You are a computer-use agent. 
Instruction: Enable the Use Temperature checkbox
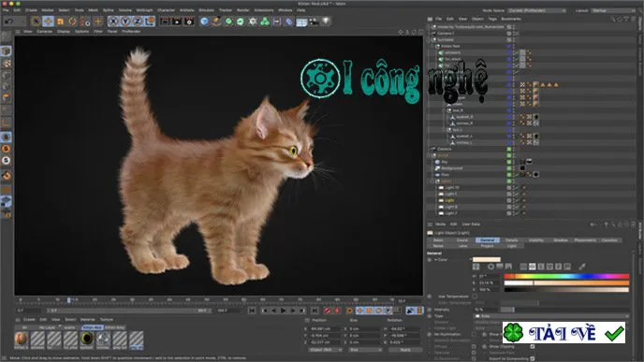coord(475,297)
